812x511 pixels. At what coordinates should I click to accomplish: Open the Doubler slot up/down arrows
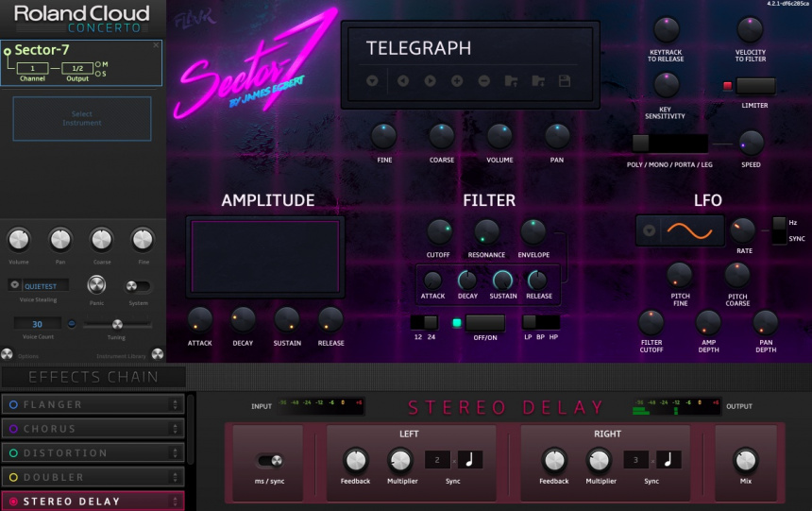coord(175,477)
